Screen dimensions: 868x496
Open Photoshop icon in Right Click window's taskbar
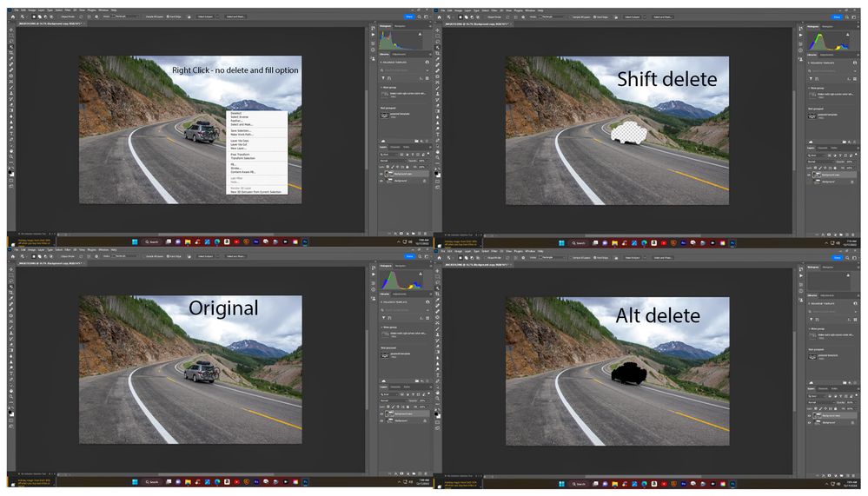[x=305, y=241]
